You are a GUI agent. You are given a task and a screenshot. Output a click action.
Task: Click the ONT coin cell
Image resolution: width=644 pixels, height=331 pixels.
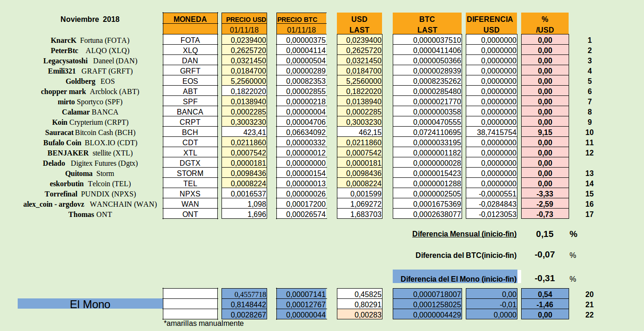click(190, 214)
